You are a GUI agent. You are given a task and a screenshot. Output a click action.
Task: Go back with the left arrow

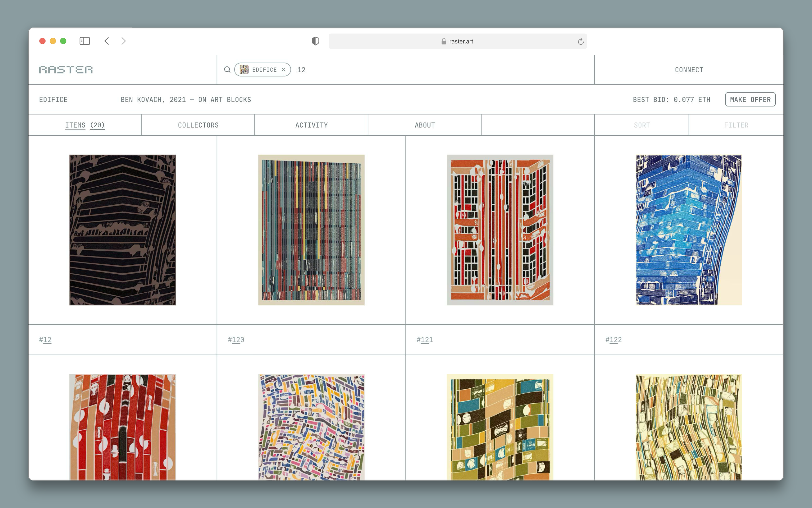click(x=107, y=41)
